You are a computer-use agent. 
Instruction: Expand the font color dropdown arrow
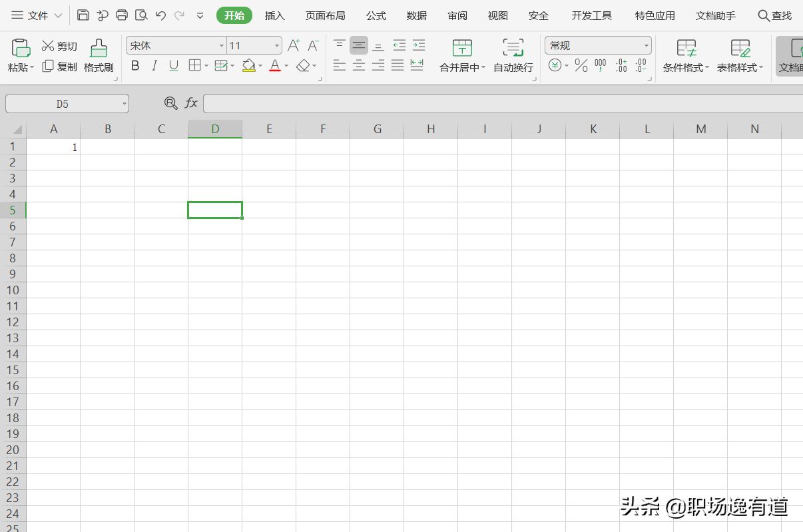(x=286, y=66)
